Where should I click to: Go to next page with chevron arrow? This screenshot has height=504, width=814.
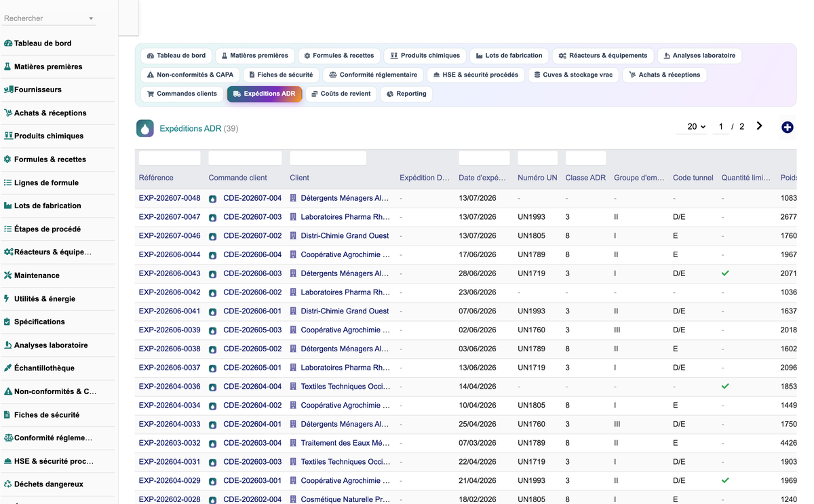coord(759,126)
